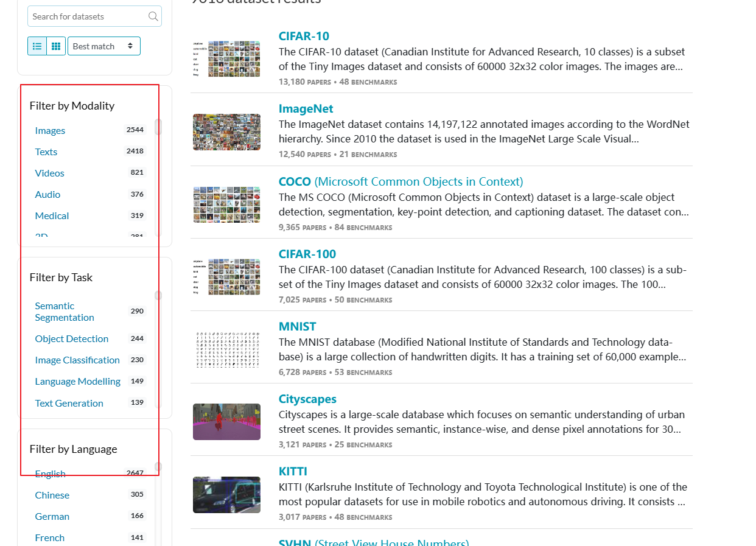Click the '13,180 papers • 48 benchmarks' text
Image resolution: width=756 pixels, height=546 pixels.
tap(338, 82)
